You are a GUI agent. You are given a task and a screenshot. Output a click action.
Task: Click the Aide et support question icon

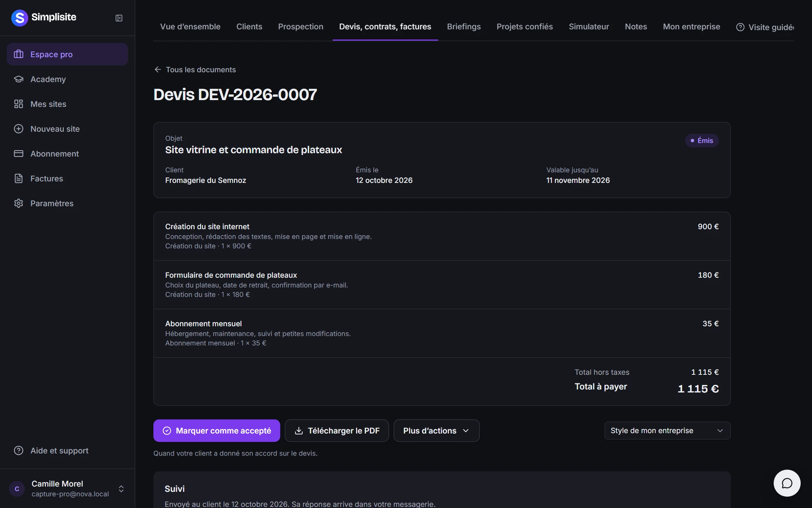(18, 450)
